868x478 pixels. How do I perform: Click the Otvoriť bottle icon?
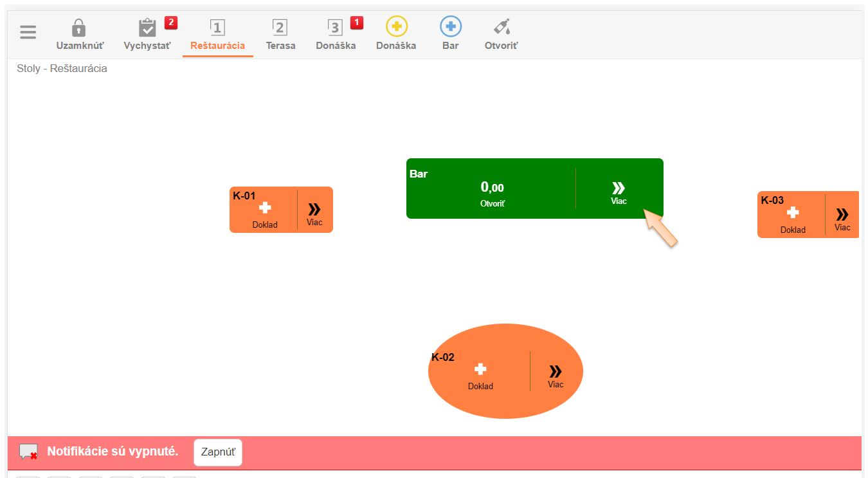tap(501, 27)
